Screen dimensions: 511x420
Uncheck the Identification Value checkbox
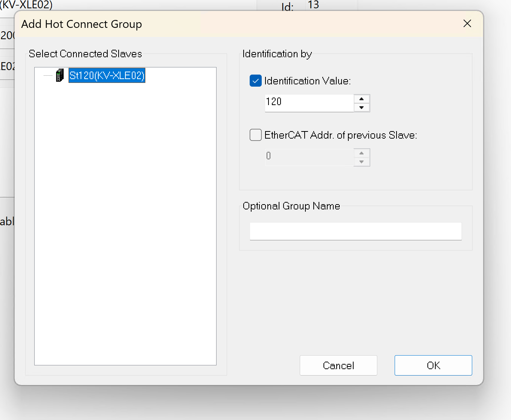(256, 81)
